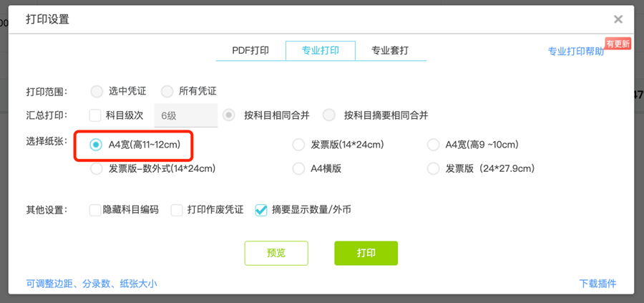Select the 专业打印 tab
Image resolution: width=644 pixels, height=303 pixels.
click(x=319, y=51)
